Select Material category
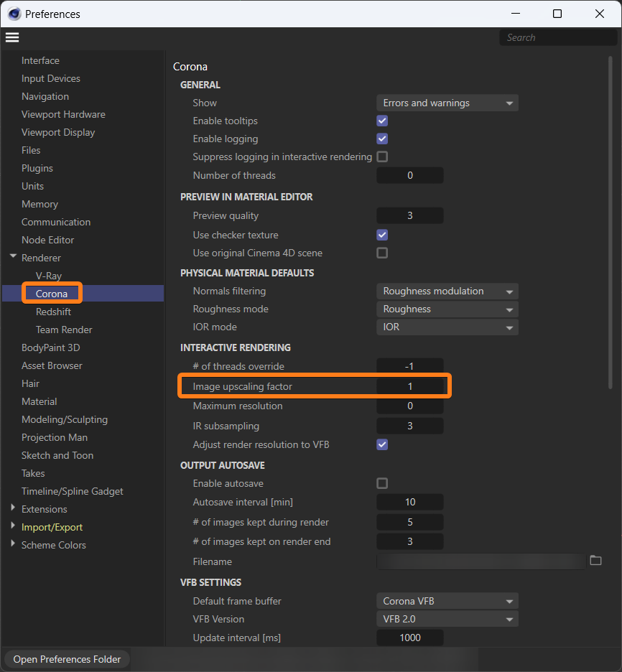Screen dimensions: 622x672 coord(39,402)
